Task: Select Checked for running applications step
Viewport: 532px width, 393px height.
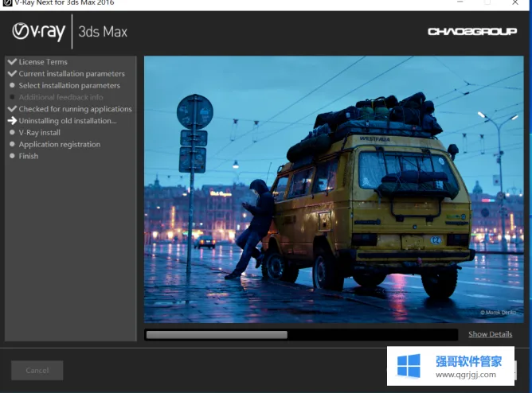Action: coord(75,109)
